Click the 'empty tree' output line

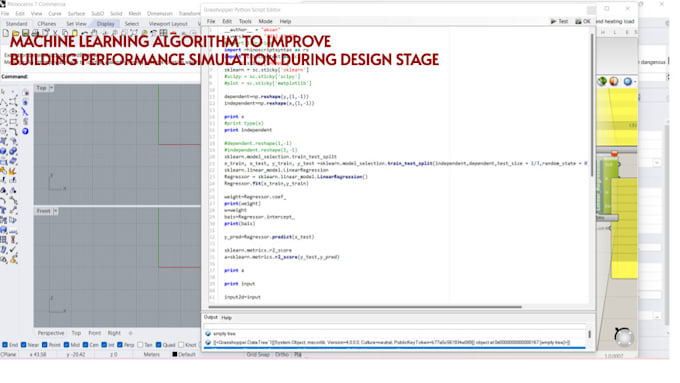[x=224, y=334]
